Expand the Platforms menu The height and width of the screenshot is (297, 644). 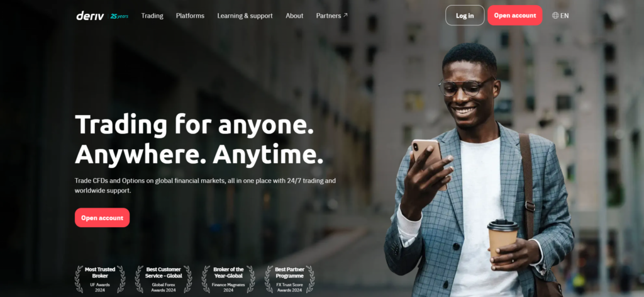(190, 16)
